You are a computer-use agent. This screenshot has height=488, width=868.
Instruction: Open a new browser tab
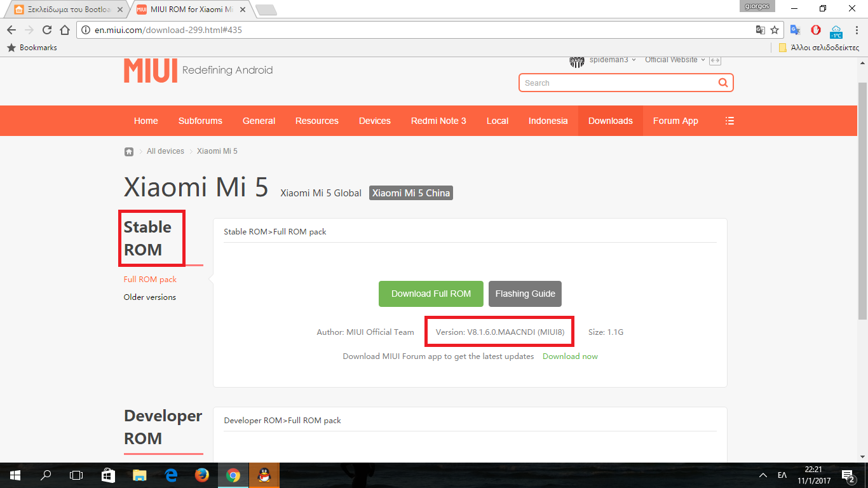click(266, 10)
